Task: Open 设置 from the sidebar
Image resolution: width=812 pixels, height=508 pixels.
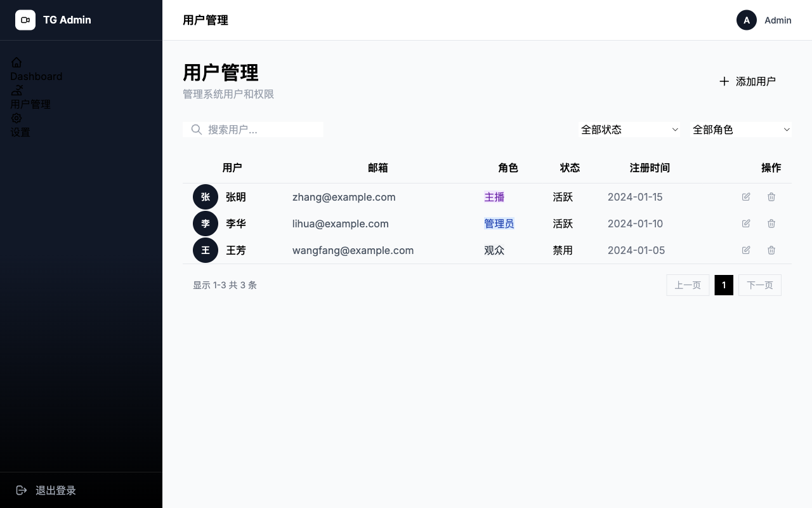Action: click(x=20, y=126)
